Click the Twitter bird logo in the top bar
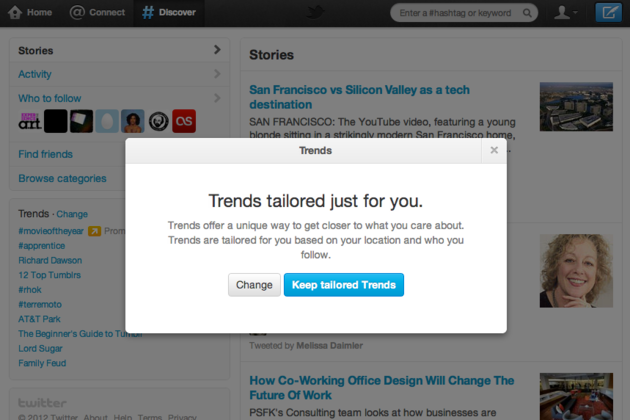This screenshot has height=420, width=630. 316,13
